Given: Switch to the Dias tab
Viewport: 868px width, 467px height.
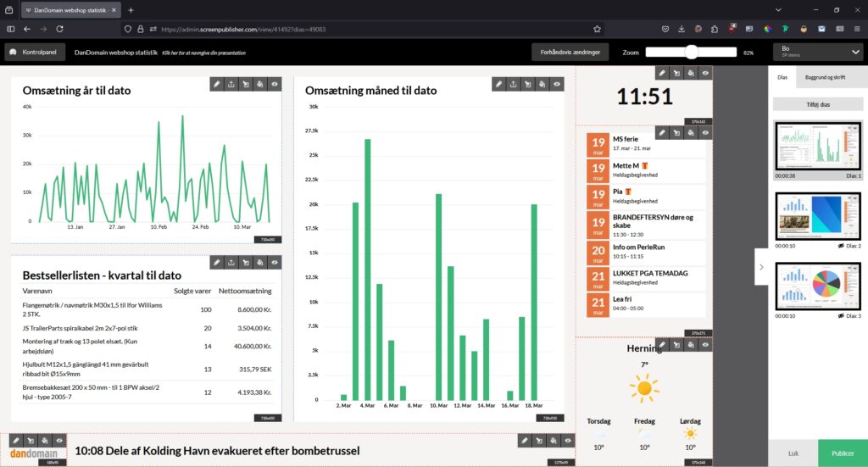Looking at the screenshot, I should click(x=782, y=77).
